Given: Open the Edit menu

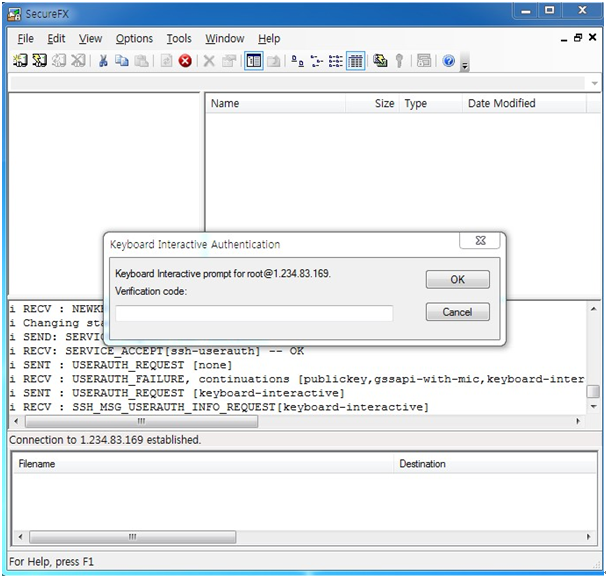Looking at the screenshot, I should (56, 39).
